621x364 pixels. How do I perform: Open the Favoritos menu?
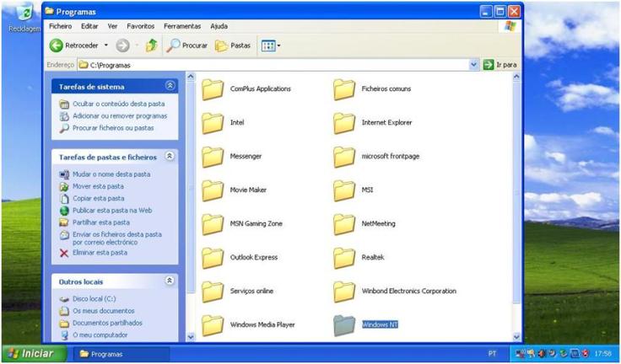click(141, 26)
